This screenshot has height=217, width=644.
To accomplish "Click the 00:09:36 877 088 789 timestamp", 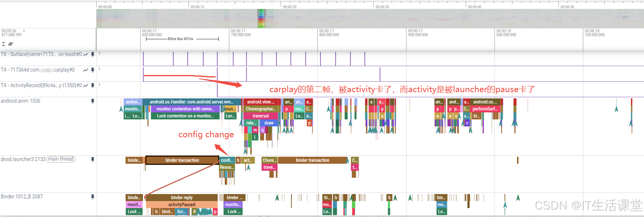I will [x=11, y=33].
